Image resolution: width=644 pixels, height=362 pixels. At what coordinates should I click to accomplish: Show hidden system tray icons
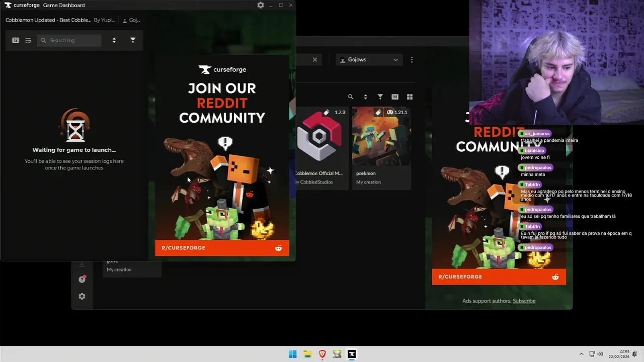582,354
